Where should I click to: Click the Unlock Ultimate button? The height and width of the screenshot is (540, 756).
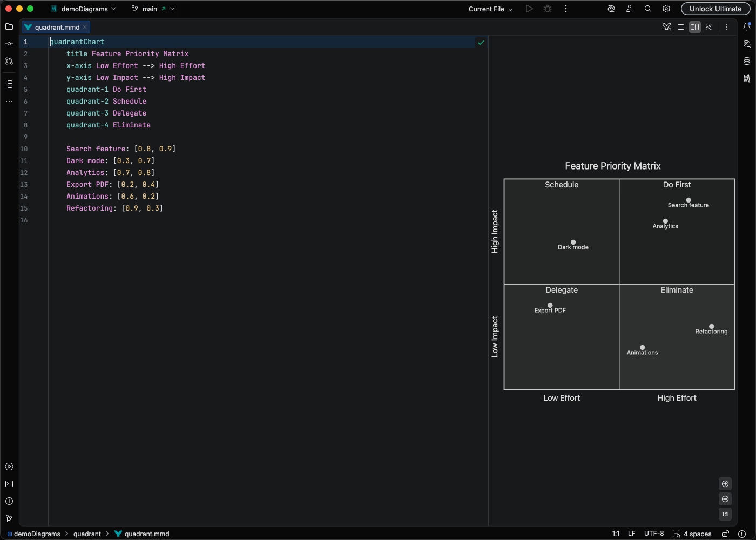click(x=715, y=9)
